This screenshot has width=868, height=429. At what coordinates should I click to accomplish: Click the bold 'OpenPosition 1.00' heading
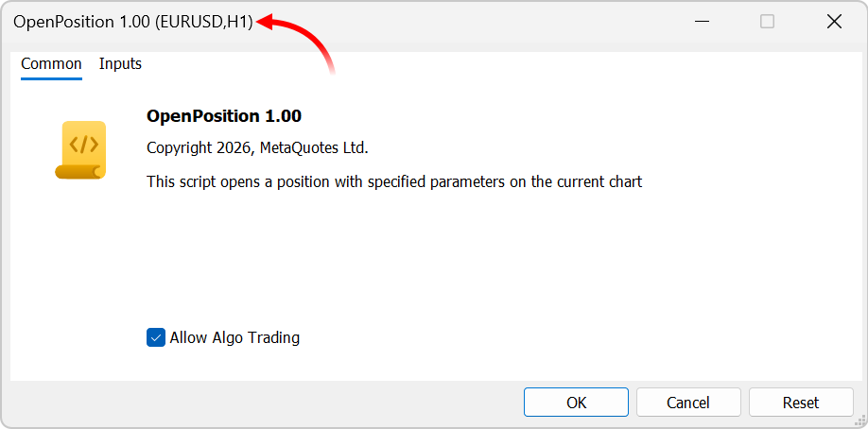224,116
